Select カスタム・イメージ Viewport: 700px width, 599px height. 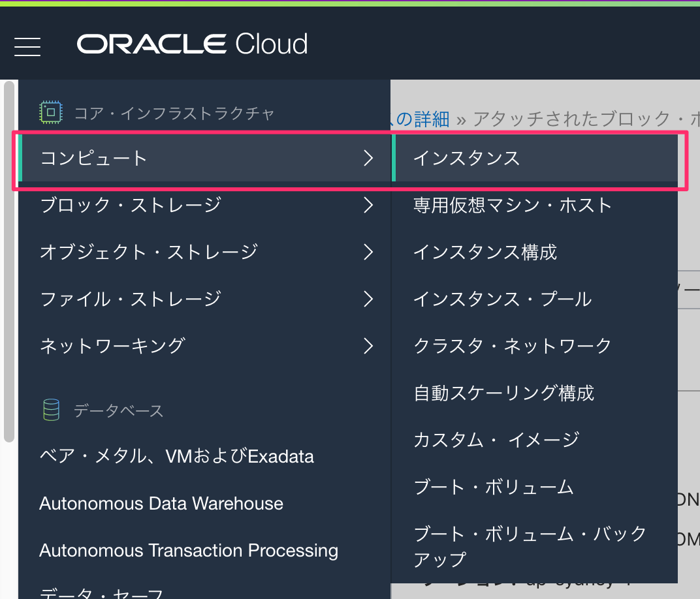click(x=496, y=440)
